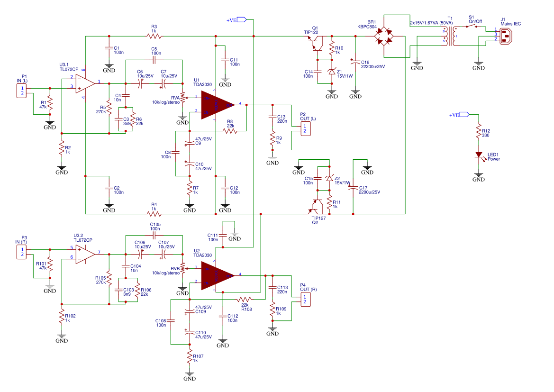Image resolution: width=554 pixels, height=392 pixels.
Task: Click the P2 OUT (L) connector box
Action: click(x=305, y=128)
